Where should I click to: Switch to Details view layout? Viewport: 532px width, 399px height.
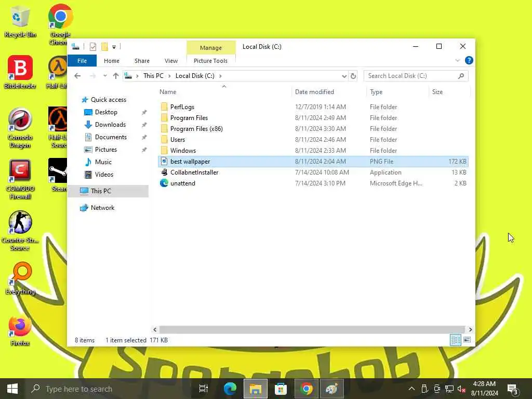(456, 340)
